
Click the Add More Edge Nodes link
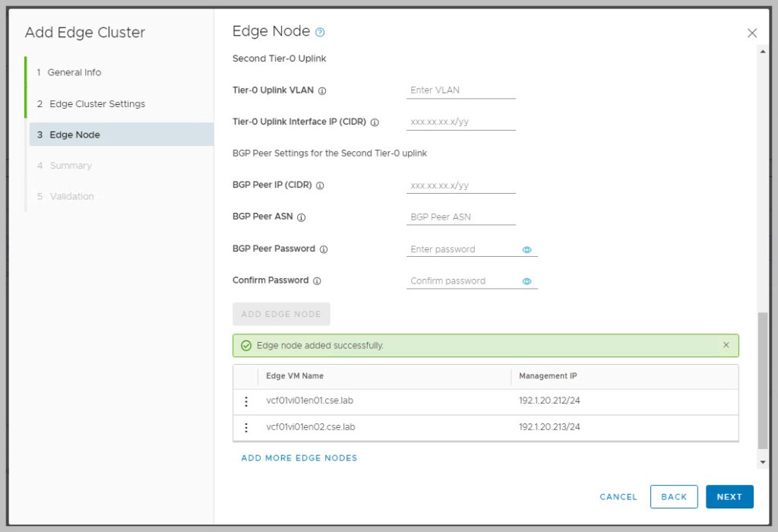coord(299,458)
